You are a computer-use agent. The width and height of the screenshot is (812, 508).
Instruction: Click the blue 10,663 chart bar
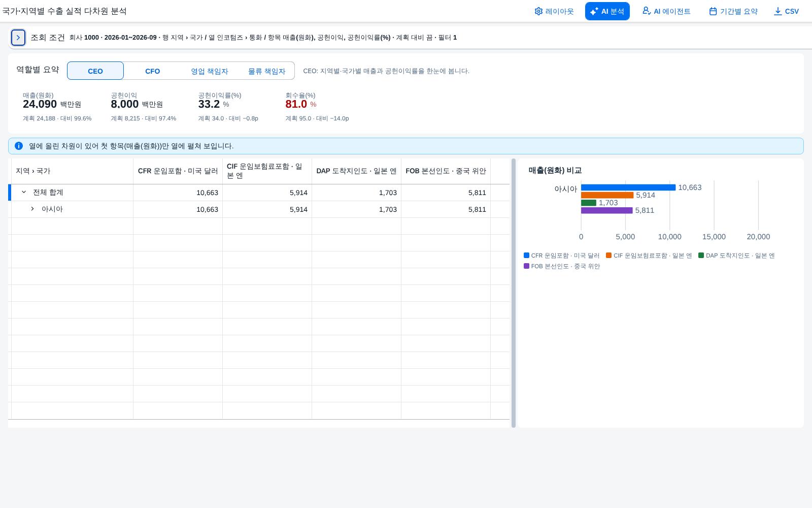click(628, 187)
